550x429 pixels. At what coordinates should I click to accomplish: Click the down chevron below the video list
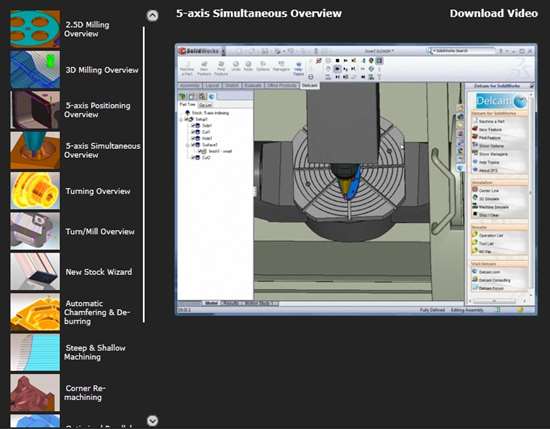point(152,420)
